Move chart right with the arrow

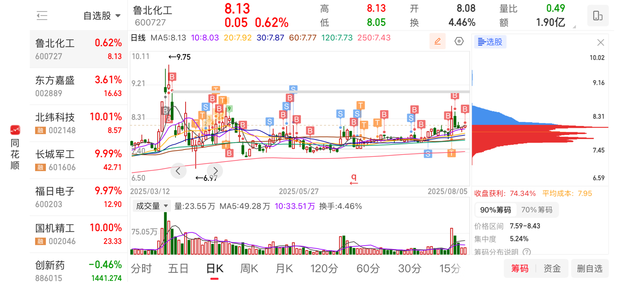click(x=215, y=171)
